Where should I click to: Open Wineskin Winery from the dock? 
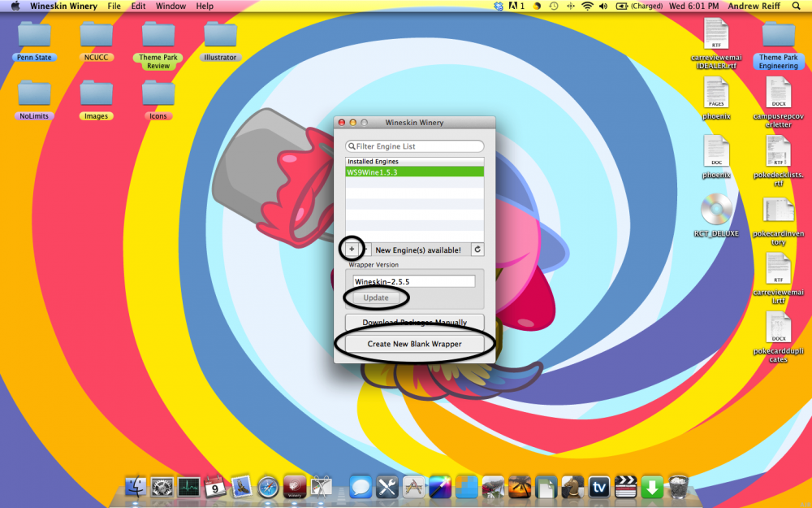[x=295, y=487]
